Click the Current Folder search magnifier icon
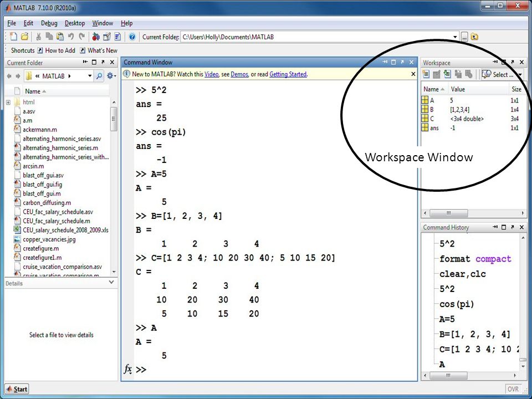Screen dimensions: 532x399 pos(99,76)
